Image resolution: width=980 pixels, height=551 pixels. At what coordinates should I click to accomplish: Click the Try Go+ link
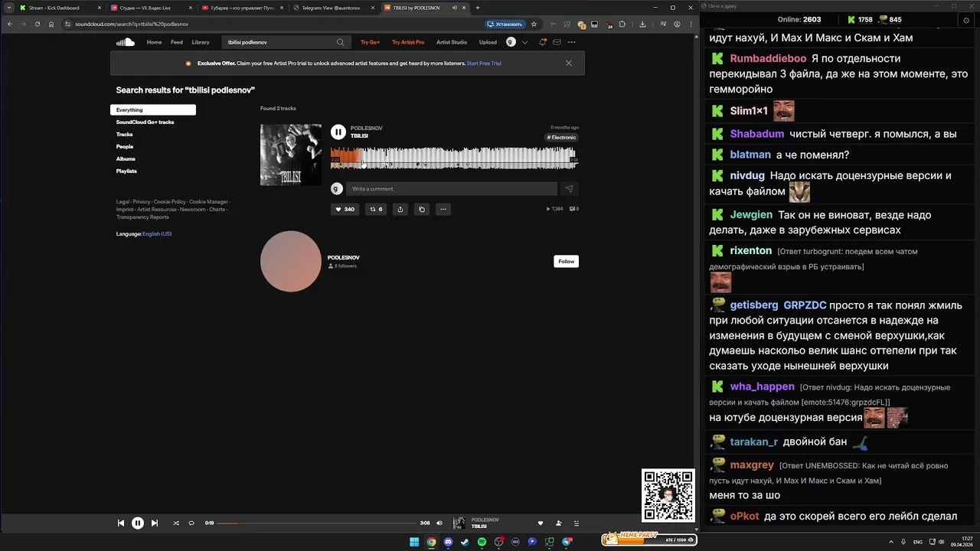point(371,42)
